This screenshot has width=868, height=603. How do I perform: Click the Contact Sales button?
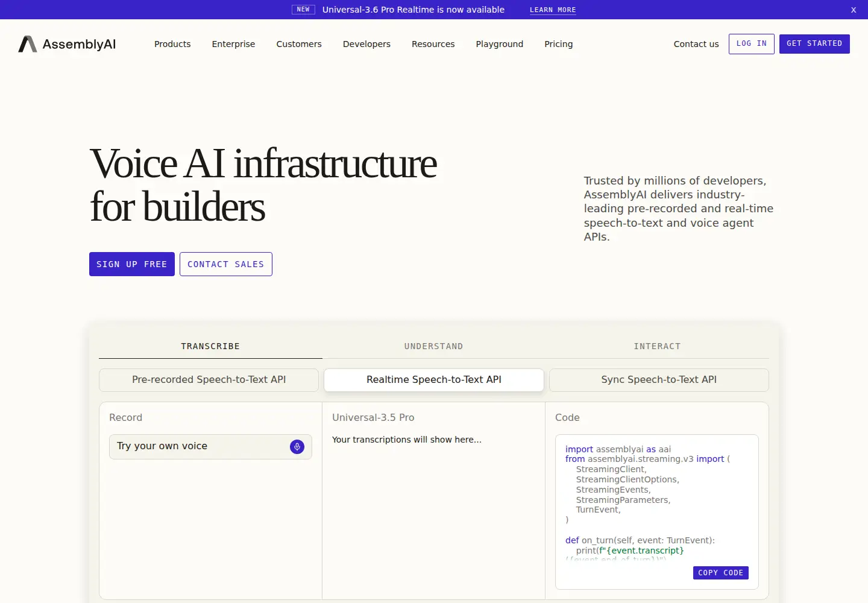tap(226, 264)
